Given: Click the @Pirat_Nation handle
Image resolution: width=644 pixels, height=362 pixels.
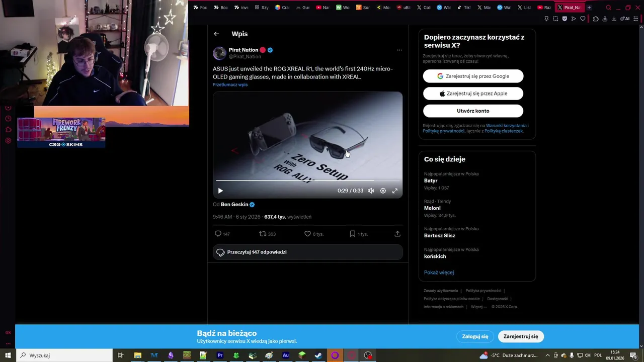Looking at the screenshot, I should (245, 57).
